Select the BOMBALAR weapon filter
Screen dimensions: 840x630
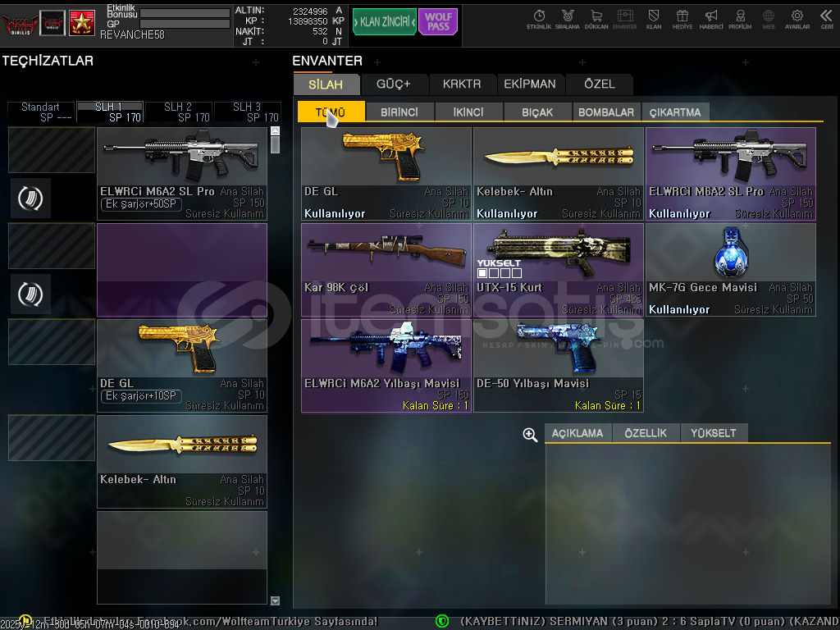(606, 112)
